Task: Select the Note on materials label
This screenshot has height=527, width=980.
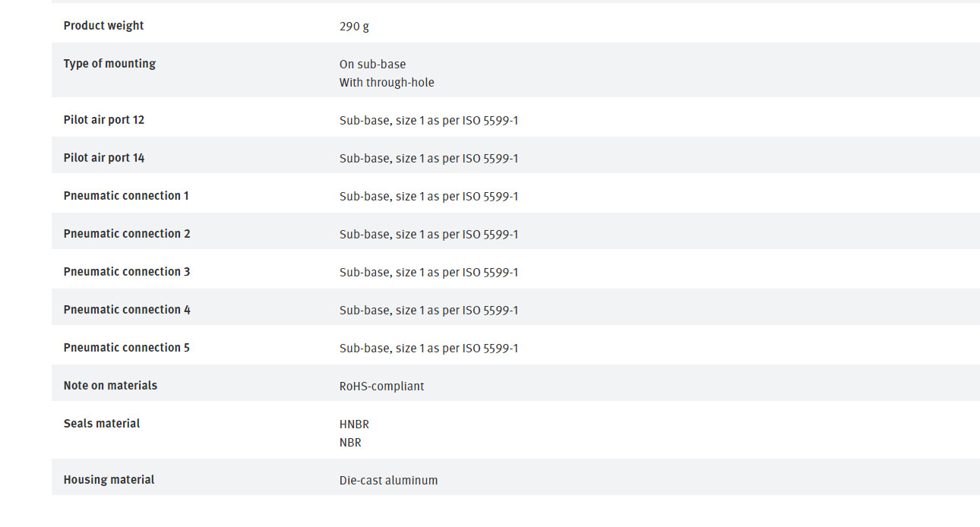Action: pyautogui.click(x=110, y=386)
